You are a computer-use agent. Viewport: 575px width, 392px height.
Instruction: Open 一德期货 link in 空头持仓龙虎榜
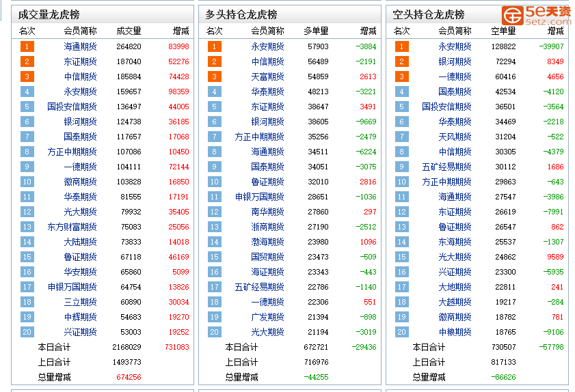coord(455,76)
